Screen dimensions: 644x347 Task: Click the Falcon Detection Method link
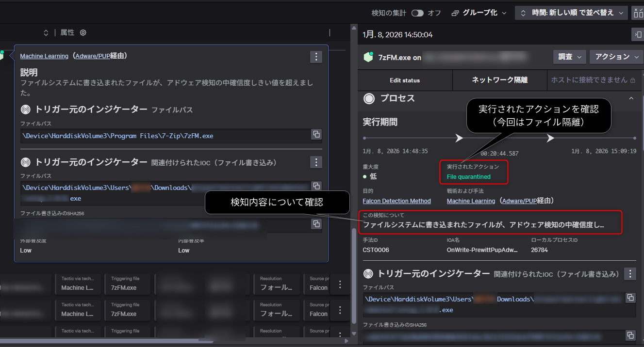(397, 201)
